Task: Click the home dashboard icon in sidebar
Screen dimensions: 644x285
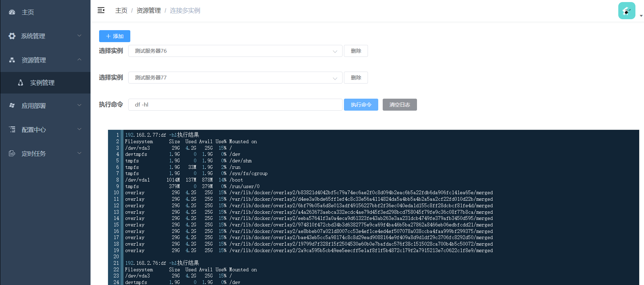Action: tap(12, 12)
